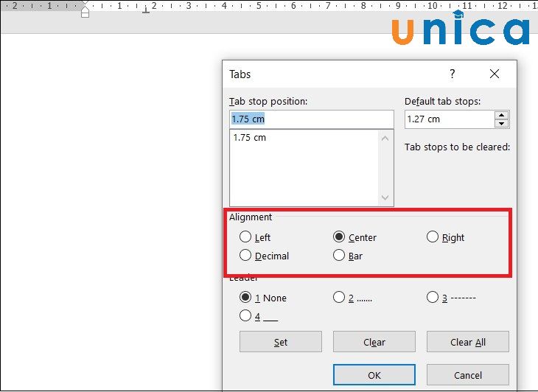Click the tab stop list scroll up arrow
Image resolution: width=538 pixels, height=392 pixels.
tap(385, 139)
